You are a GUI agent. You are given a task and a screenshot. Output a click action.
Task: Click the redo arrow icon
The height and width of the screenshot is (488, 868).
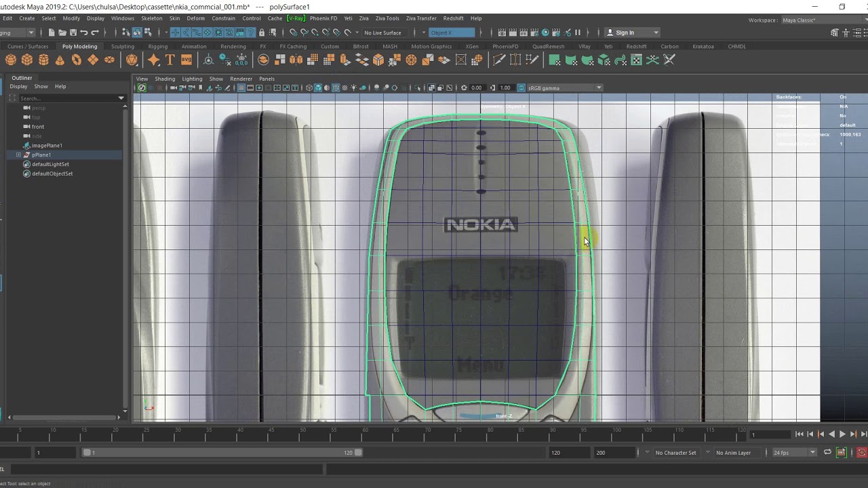pyautogui.click(x=94, y=33)
